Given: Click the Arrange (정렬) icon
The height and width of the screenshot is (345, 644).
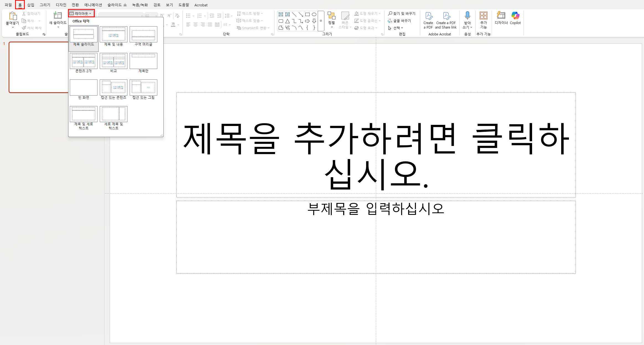Looking at the screenshot, I should [331, 16].
